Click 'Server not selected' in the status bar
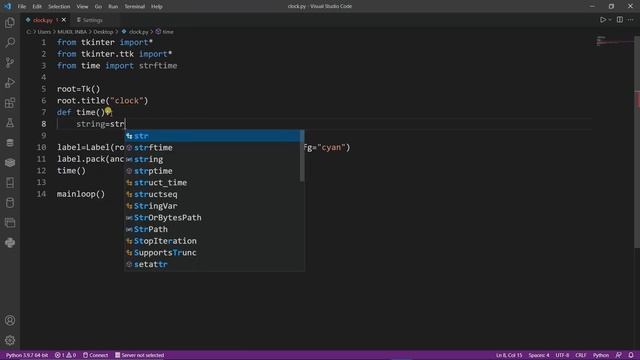Image resolution: width=640 pixels, height=360 pixels. [x=140, y=355]
